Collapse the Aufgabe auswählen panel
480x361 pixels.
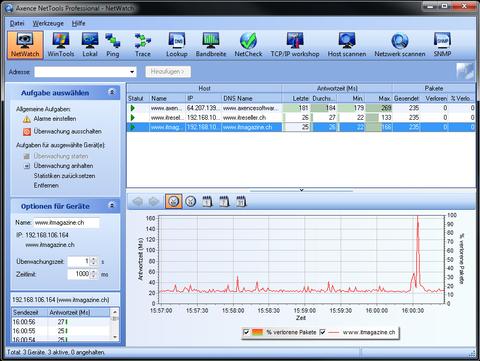pos(112,92)
